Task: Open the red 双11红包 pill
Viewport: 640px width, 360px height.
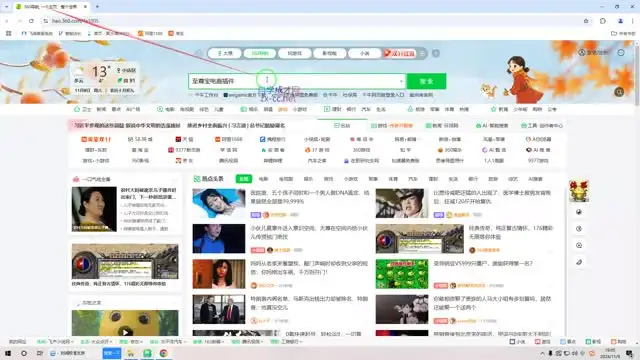Action: (x=400, y=53)
